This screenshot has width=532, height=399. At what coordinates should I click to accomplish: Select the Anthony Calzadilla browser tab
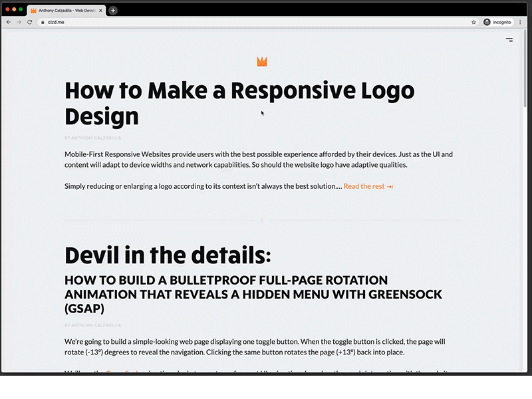(66, 11)
